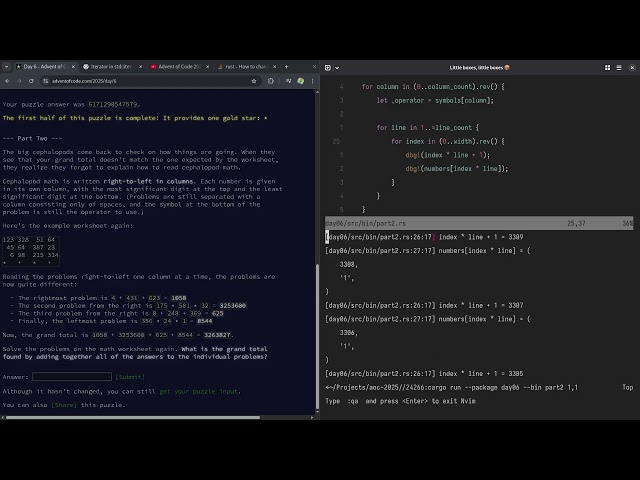Viewport: 640px width, 480px height.
Task: Open the get your puzzle input link
Action: point(200,391)
